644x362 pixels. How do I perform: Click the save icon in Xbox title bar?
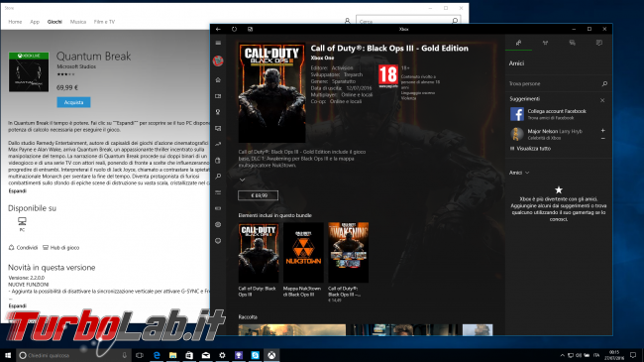click(250, 29)
